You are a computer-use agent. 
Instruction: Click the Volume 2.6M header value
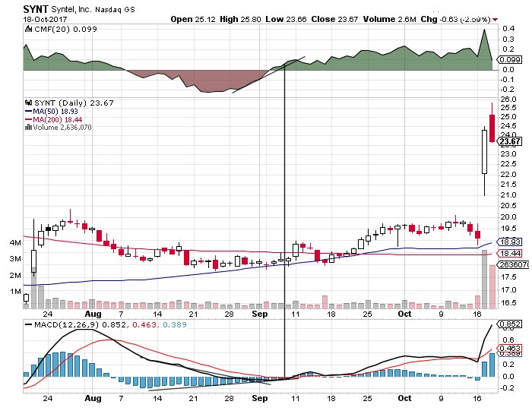pyautogui.click(x=417, y=19)
